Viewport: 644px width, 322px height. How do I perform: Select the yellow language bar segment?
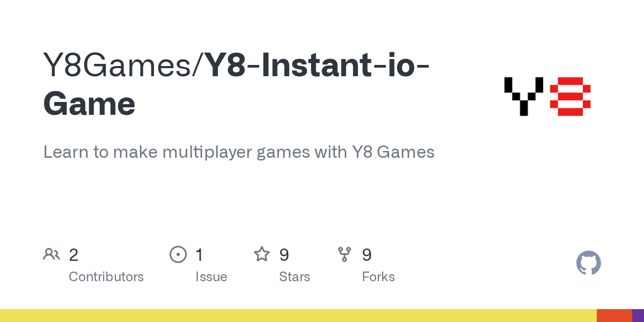(298, 316)
